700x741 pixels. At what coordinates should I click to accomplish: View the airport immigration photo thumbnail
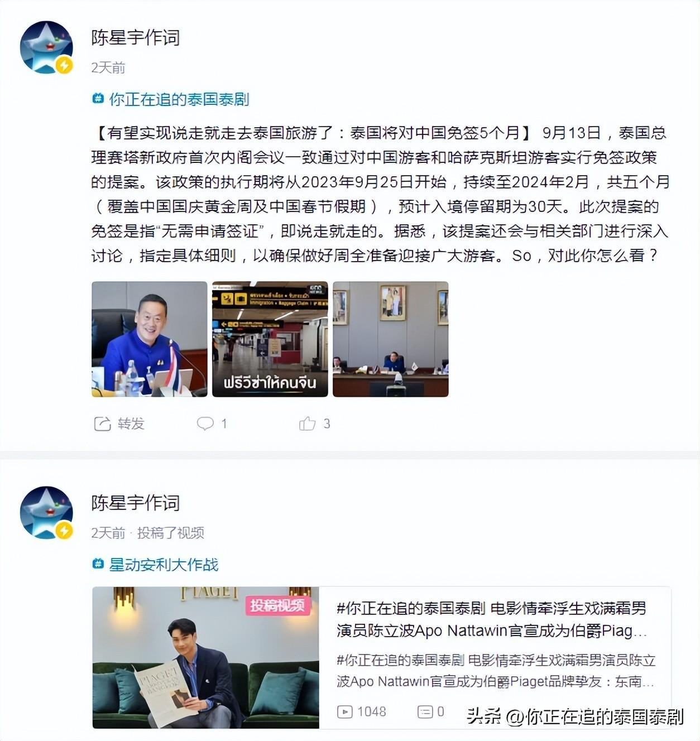click(x=270, y=339)
